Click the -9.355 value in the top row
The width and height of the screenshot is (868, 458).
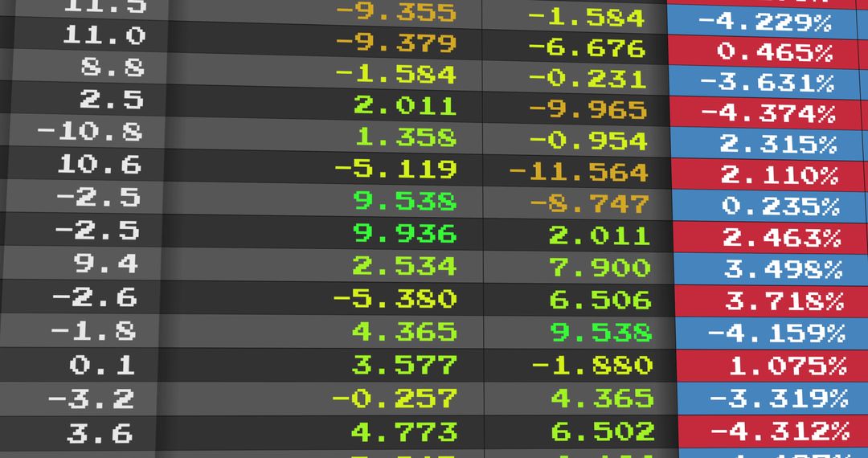[395, 13]
